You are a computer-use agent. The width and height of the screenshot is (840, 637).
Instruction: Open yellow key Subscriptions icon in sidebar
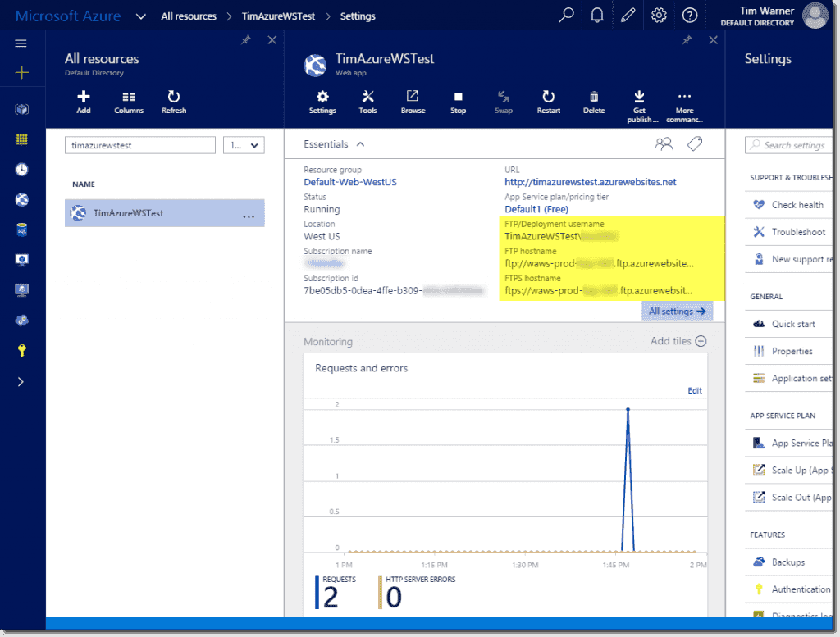click(x=21, y=350)
